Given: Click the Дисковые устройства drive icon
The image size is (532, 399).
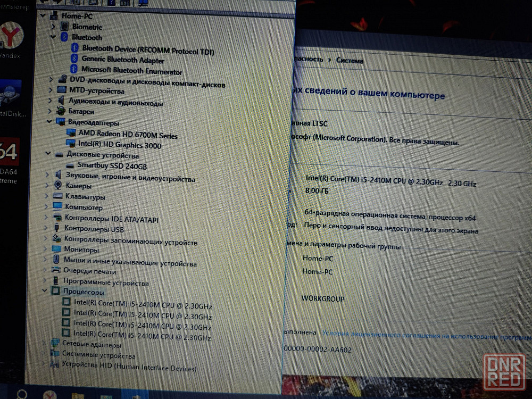Looking at the screenshot, I should [x=60, y=155].
